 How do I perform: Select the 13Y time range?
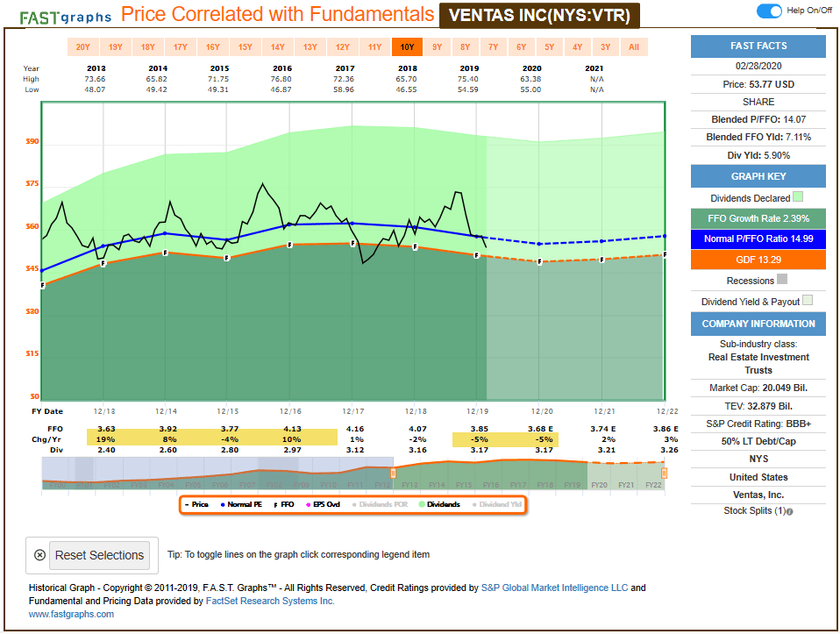click(x=310, y=47)
